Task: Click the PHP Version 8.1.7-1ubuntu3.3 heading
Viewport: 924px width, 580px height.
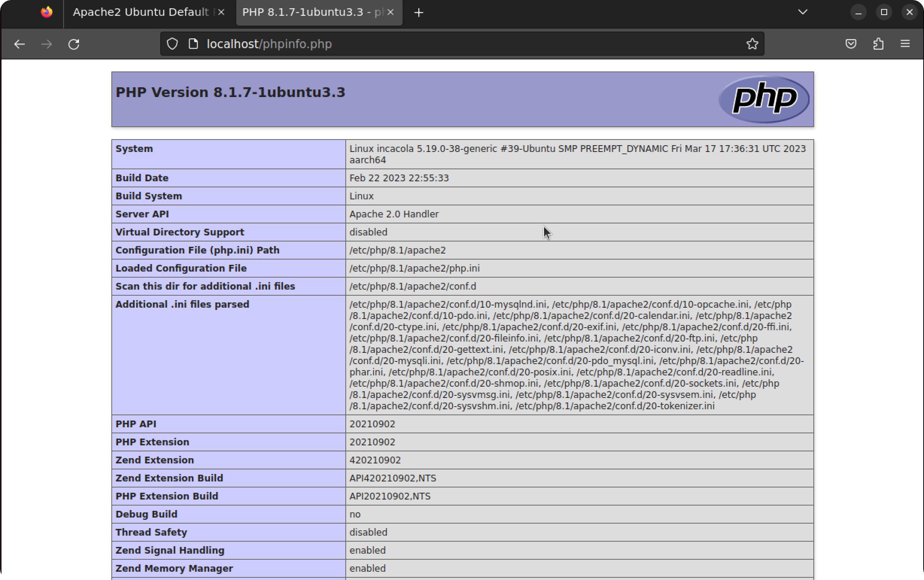Action: tap(231, 93)
